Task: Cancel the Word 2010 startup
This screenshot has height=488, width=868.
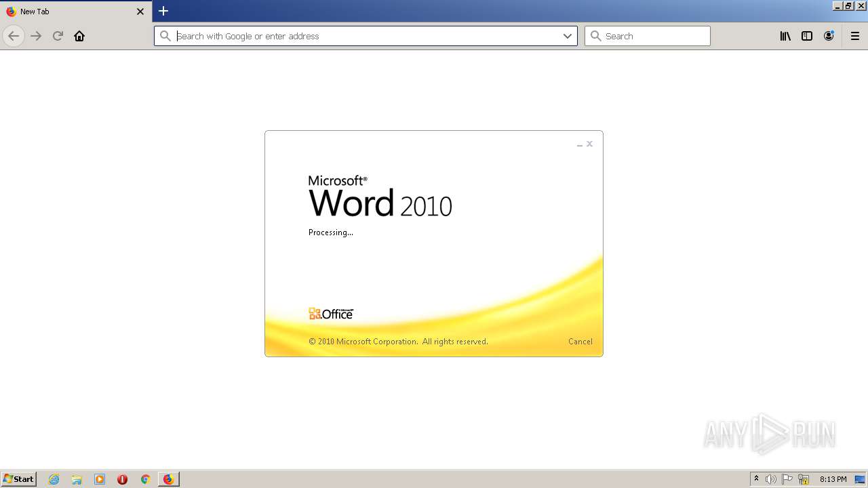Action: [x=580, y=342]
